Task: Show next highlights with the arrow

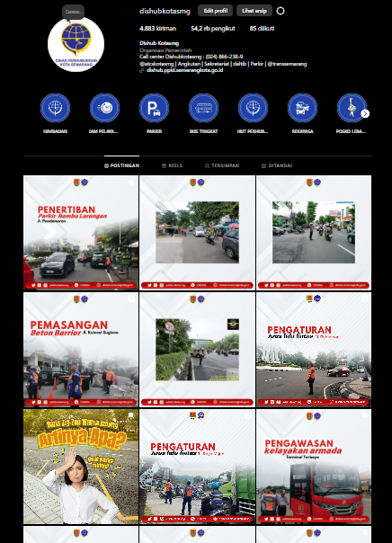Action: coord(365,113)
